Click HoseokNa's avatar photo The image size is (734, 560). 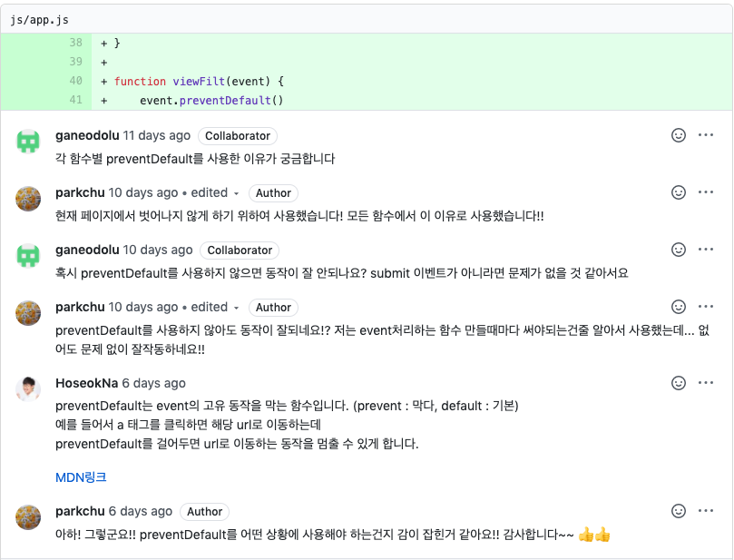point(28,388)
